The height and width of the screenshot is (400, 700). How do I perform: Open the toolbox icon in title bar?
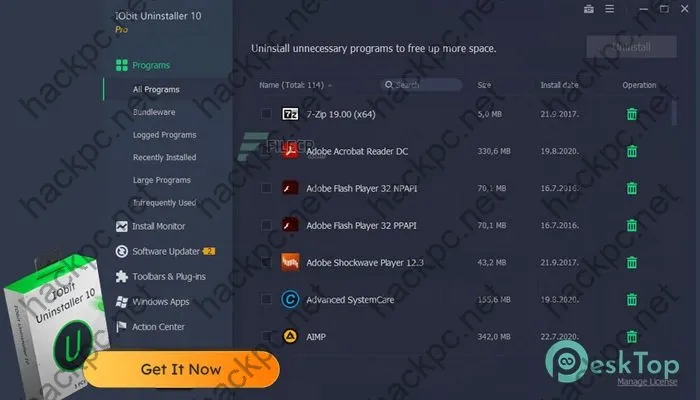pyautogui.click(x=589, y=9)
